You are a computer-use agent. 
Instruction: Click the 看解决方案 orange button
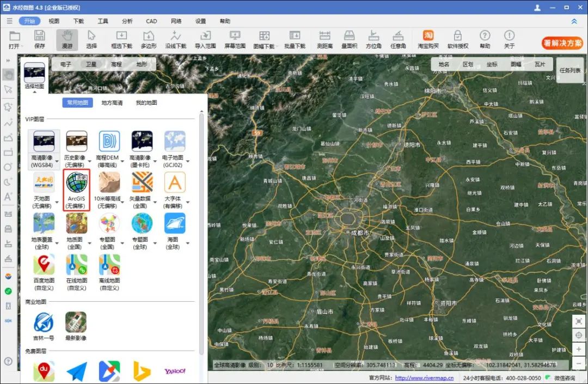[562, 43]
